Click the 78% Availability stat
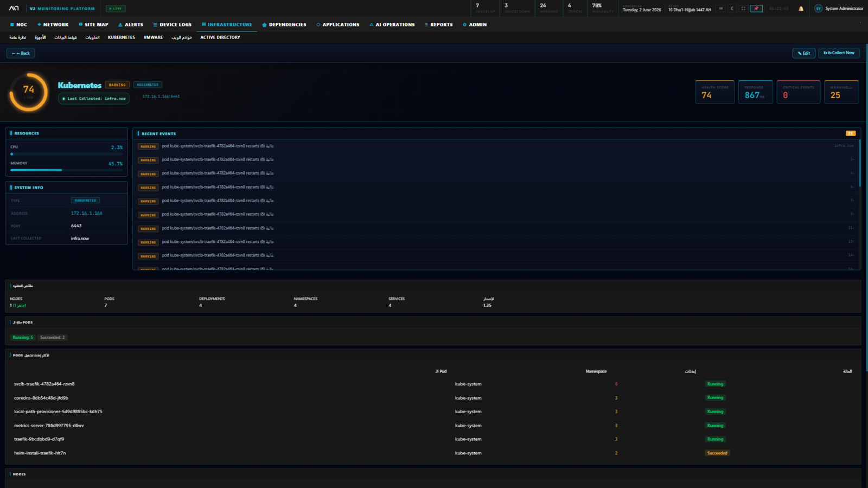868x488 pixels. click(602, 8)
